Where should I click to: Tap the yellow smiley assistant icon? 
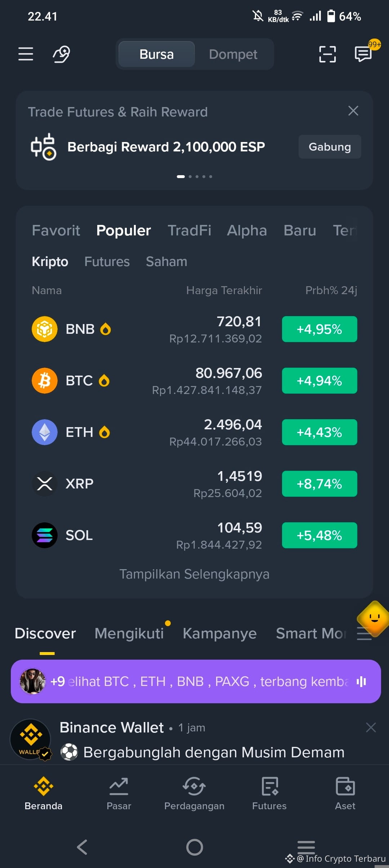coord(374,619)
